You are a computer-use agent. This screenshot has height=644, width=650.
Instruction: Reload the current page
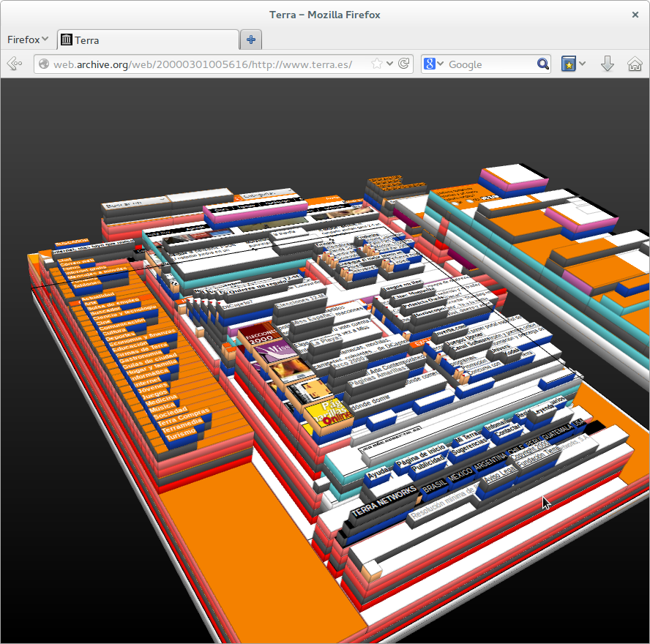404,64
